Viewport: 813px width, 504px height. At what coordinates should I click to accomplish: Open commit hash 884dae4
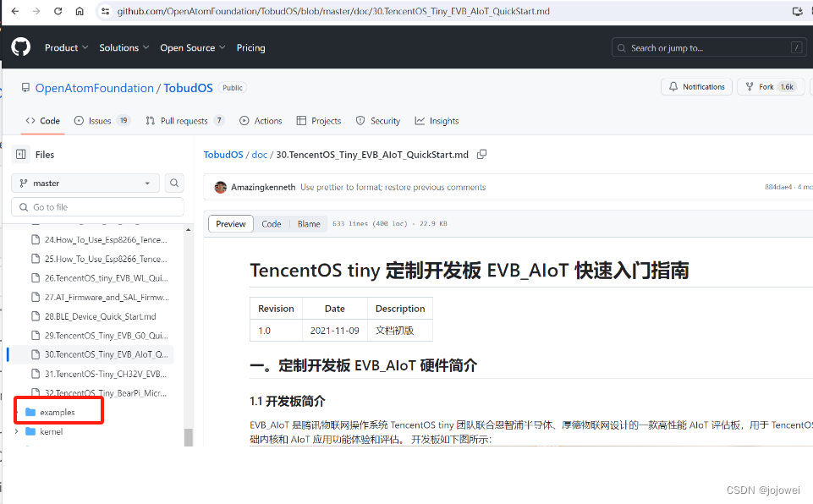click(778, 187)
